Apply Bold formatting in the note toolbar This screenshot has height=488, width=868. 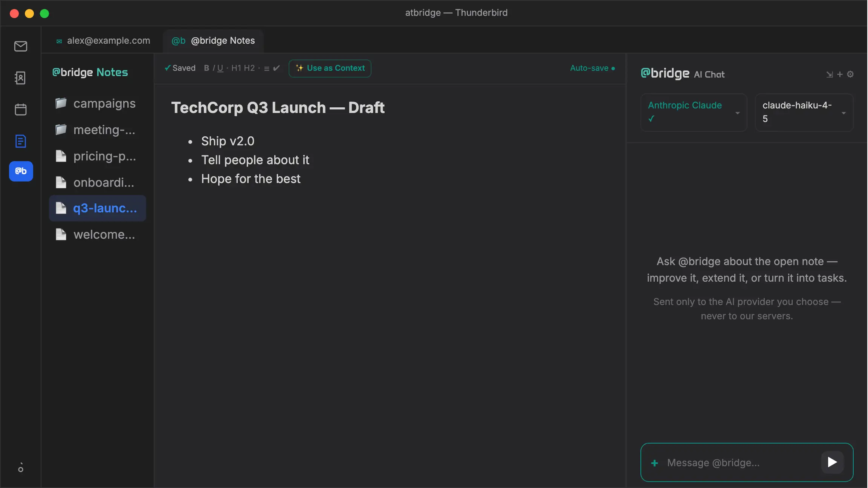tap(206, 68)
